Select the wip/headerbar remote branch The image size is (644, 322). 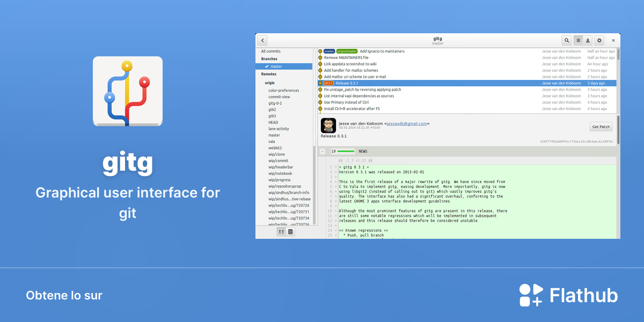(x=281, y=167)
